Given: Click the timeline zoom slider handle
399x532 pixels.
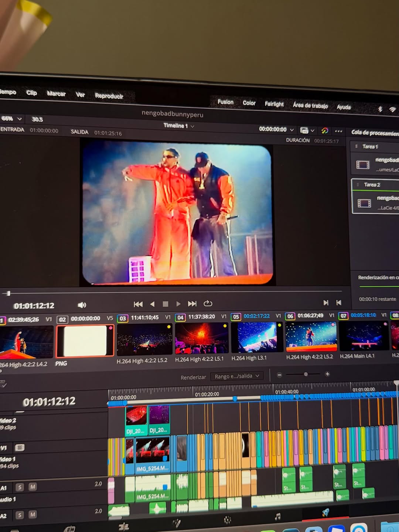Looking at the screenshot, I should [x=306, y=374].
